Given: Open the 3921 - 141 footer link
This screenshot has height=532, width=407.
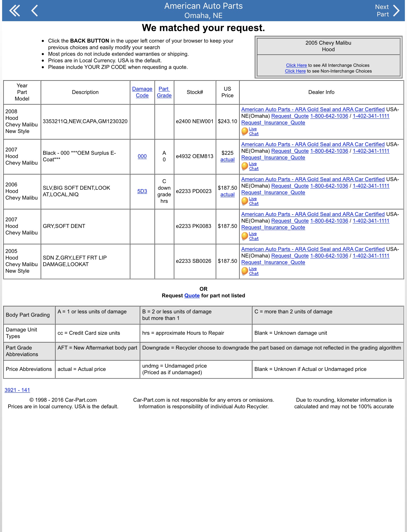Looking at the screenshot, I should click(17, 390).
